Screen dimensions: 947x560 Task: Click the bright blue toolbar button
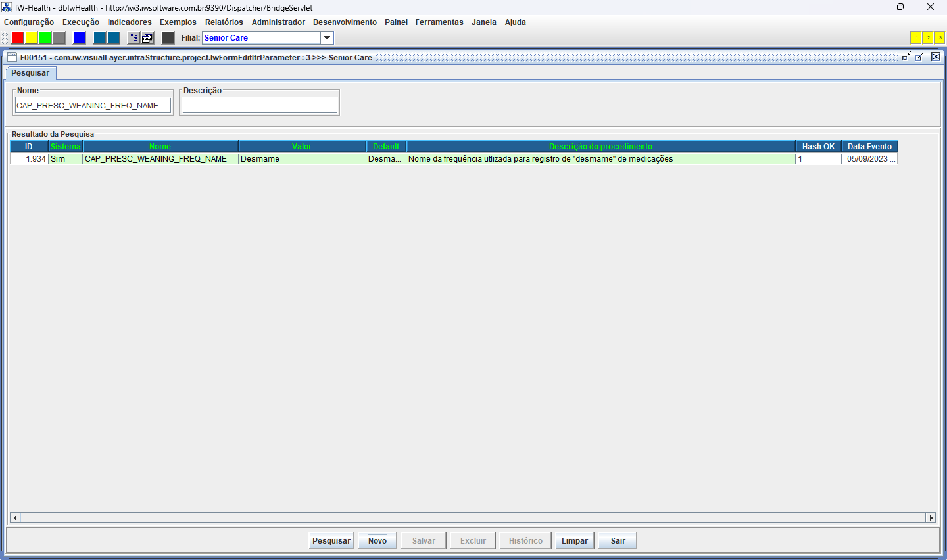pos(80,38)
